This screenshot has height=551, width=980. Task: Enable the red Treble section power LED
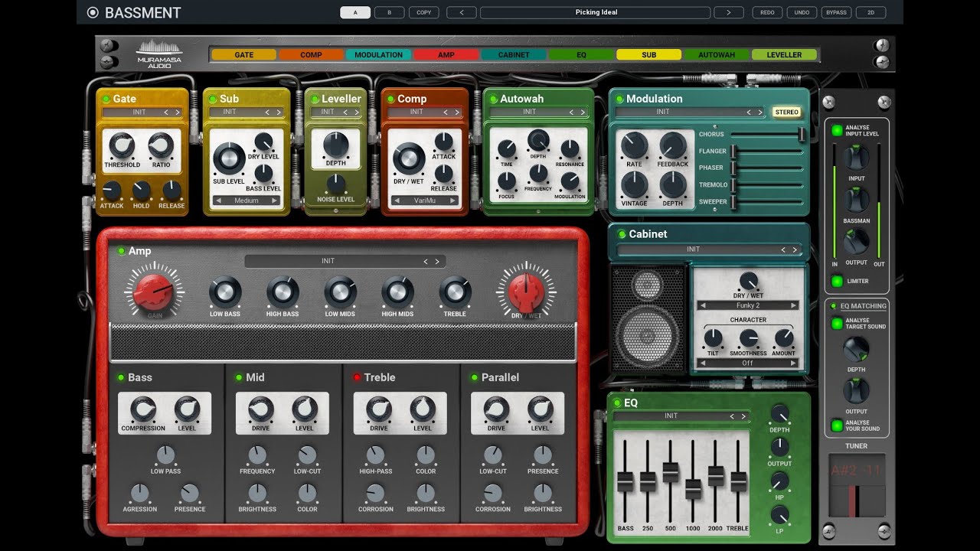357,377
